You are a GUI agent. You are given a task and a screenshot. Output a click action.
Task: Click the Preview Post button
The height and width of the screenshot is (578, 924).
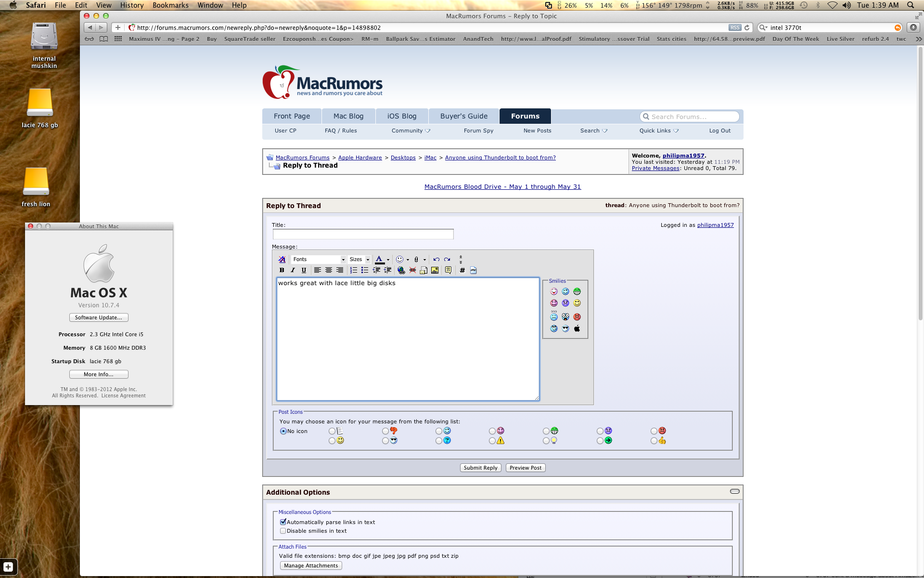(526, 468)
